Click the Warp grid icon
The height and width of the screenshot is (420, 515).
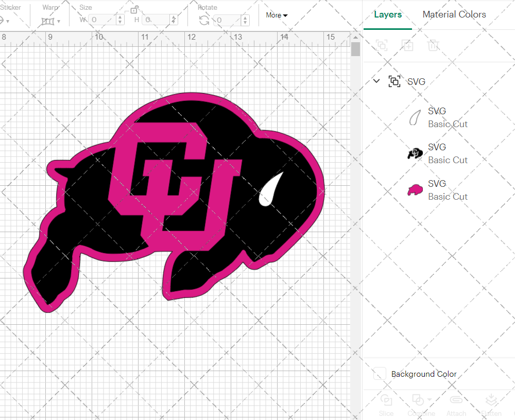(47, 21)
